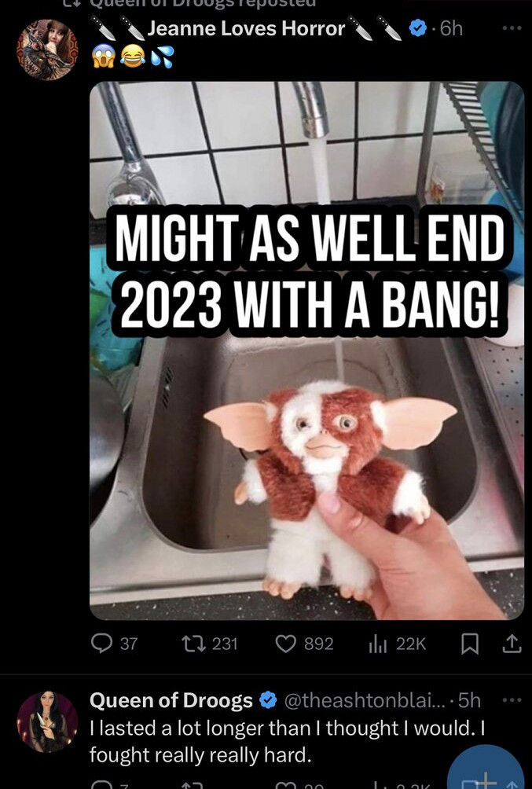Viewport: 532px width, 789px height.
Task: Open more options on Jeanne's post
Action: 512,28
